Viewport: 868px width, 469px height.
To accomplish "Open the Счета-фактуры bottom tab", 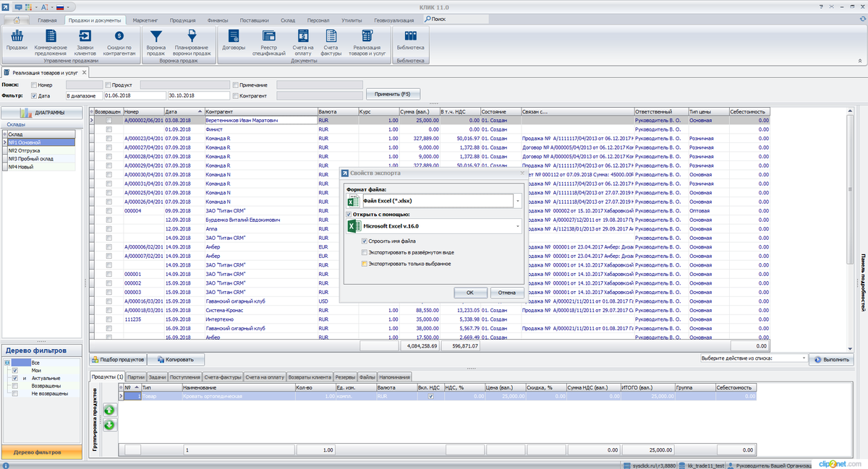I will point(223,377).
